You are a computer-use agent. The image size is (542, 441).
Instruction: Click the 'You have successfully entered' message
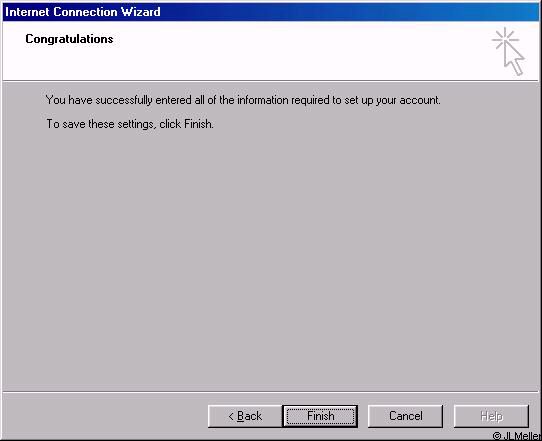(x=243, y=100)
